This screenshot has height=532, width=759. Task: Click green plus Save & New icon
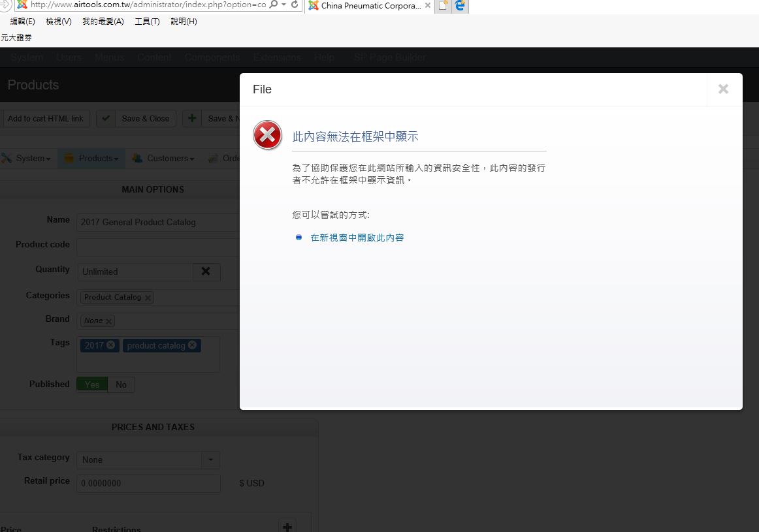point(191,119)
